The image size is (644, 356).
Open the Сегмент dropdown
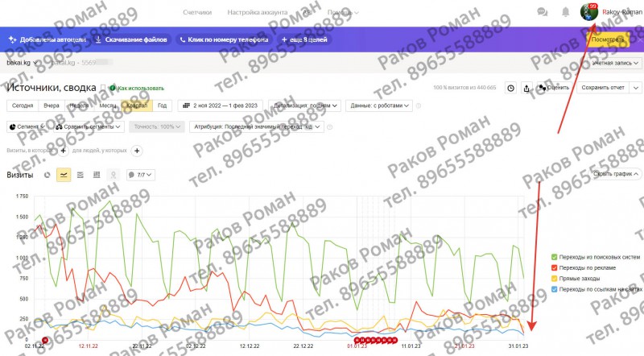[27, 126]
